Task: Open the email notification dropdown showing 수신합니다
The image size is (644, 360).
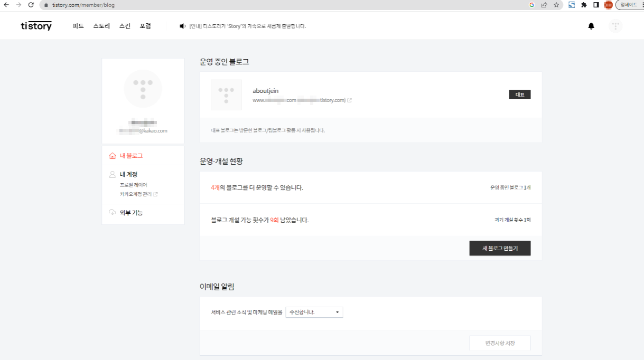Action: pyautogui.click(x=314, y=312)
